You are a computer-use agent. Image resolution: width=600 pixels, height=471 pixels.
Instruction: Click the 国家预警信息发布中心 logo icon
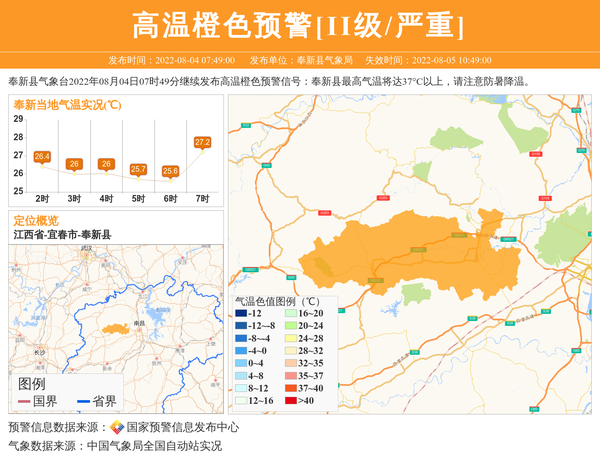[x=117, y=427]
